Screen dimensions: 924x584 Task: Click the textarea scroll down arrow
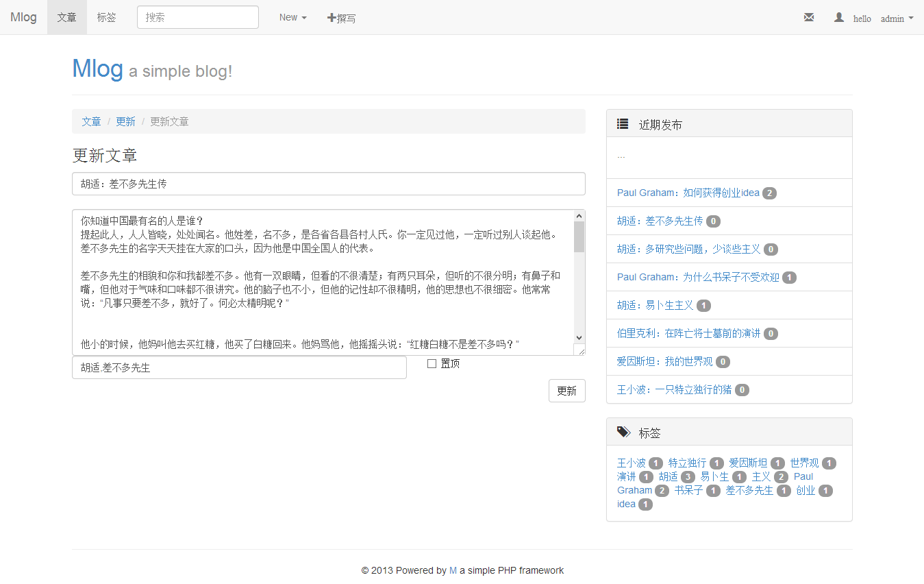pos(579,337)
